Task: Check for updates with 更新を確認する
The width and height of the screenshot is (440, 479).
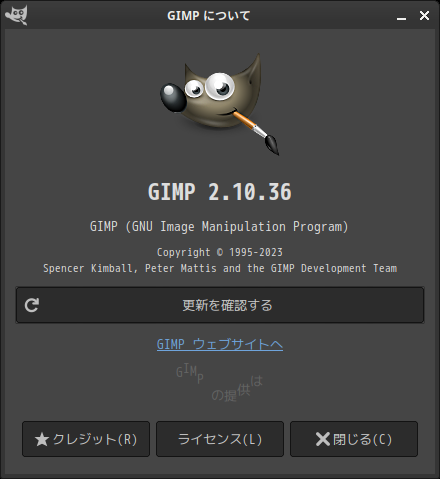Action: pyautogui.click(x=220, y=305)
